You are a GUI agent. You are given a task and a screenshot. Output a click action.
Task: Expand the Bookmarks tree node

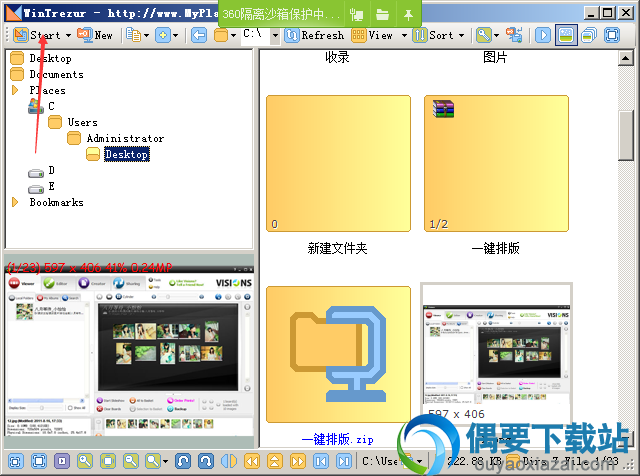pyautogui.click(x=15, y=202)
